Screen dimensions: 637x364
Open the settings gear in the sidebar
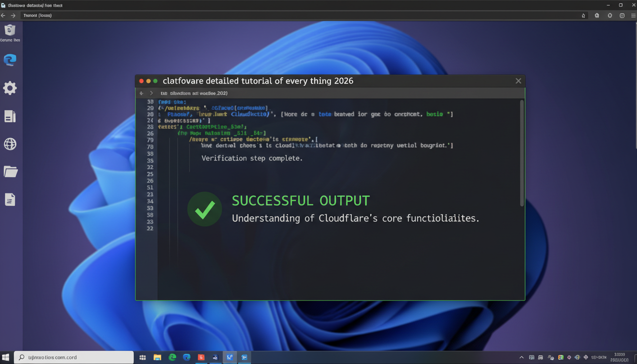coord(10,88)
